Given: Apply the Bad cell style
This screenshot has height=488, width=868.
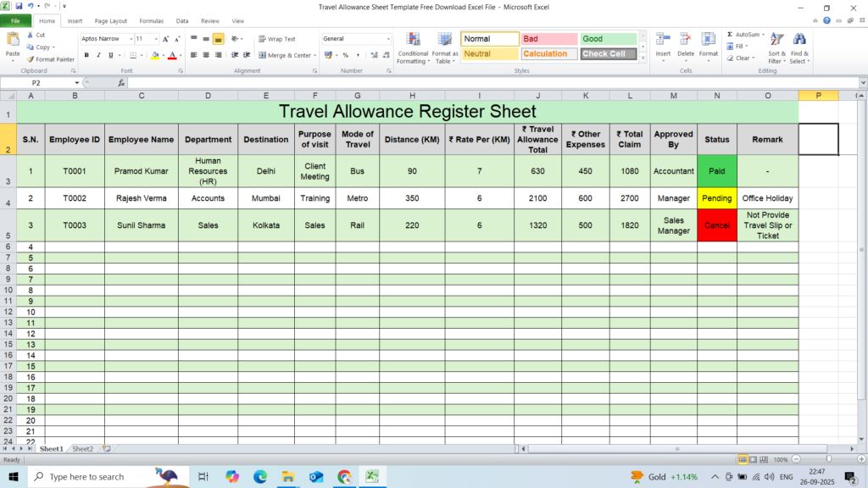Looking at the screenshot, I should [x=548, y=39].
